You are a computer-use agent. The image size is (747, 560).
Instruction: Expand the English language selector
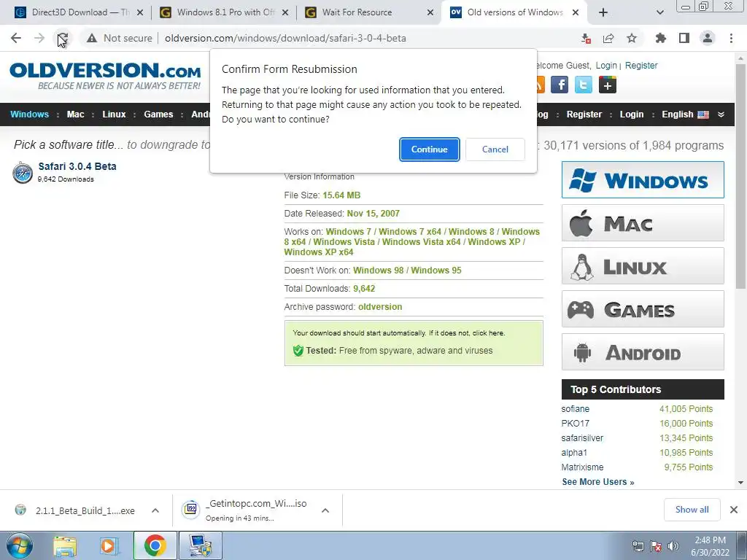tap(685, 114)
